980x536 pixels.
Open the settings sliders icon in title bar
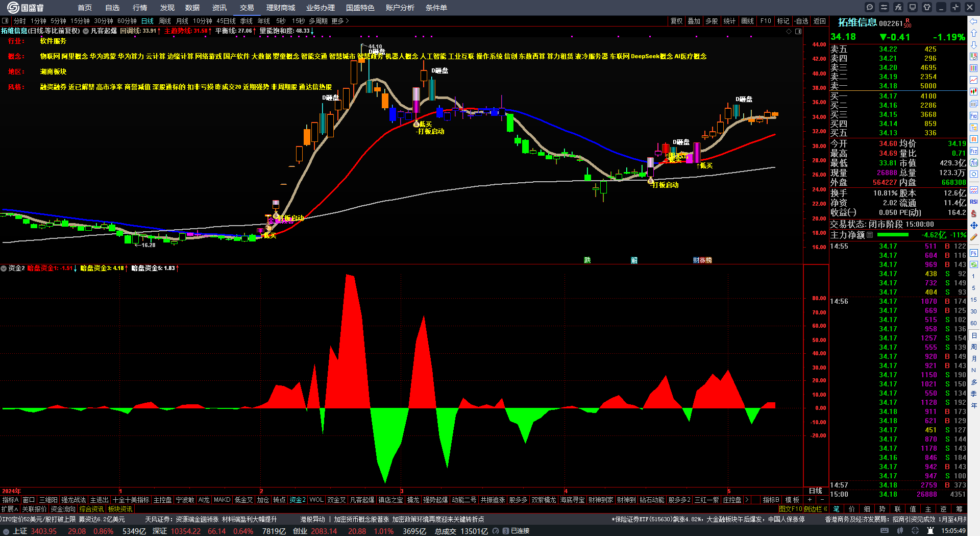tap(884, 7)
